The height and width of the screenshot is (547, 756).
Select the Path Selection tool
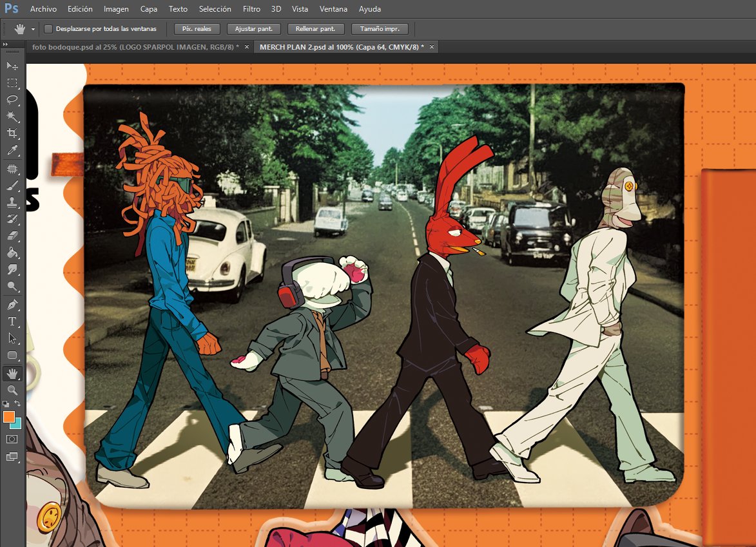(12, 338)
